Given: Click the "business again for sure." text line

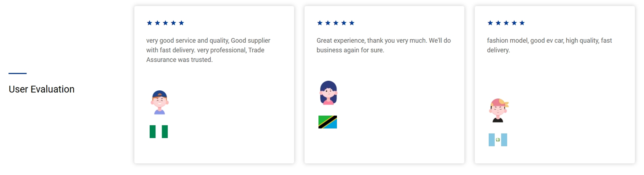Looking at the screenshot, I should (350, 50).
